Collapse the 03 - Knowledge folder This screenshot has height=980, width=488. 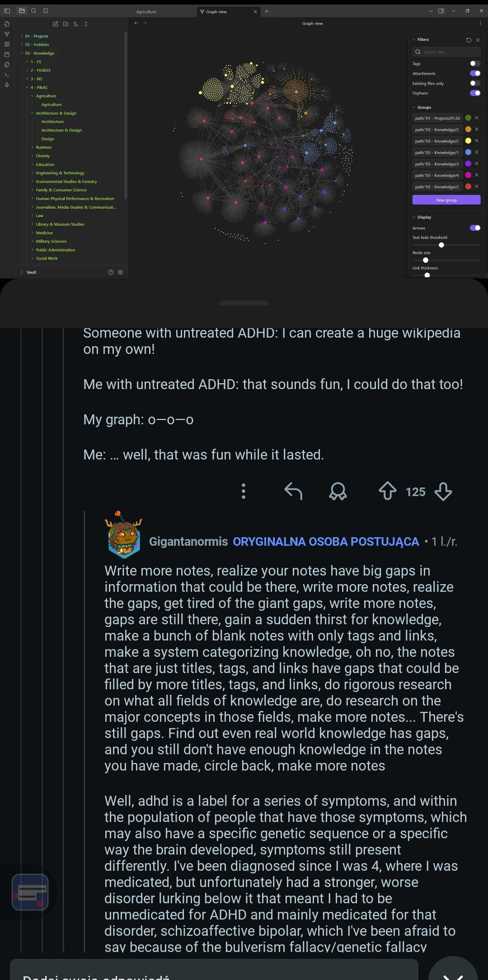click(x=22, y=53)
